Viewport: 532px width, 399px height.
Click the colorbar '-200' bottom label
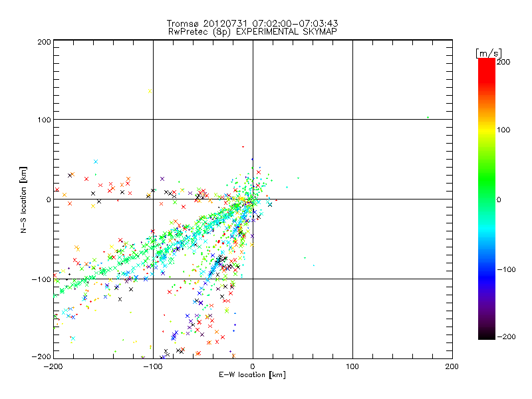pos(506,336)
